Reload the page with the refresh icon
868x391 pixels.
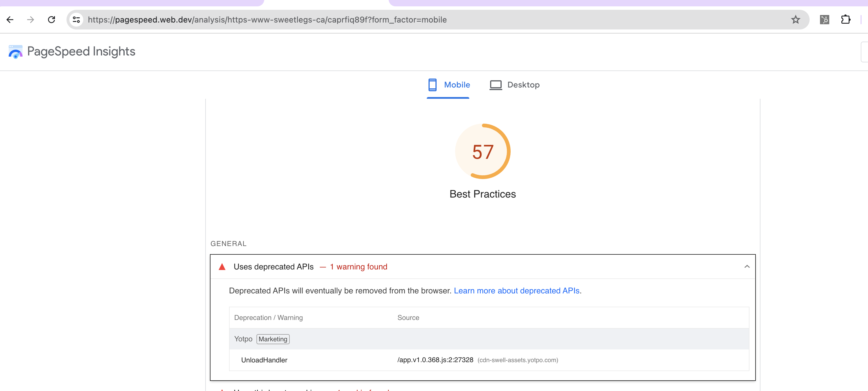pos(51,20)
